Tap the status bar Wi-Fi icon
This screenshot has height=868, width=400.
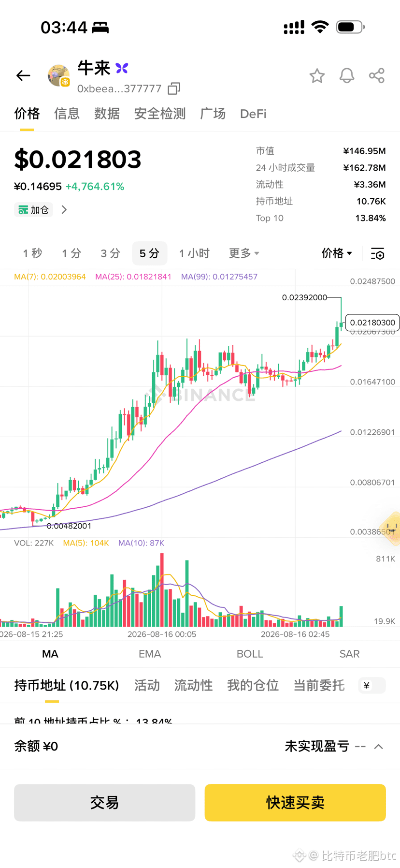click(319, 27)
